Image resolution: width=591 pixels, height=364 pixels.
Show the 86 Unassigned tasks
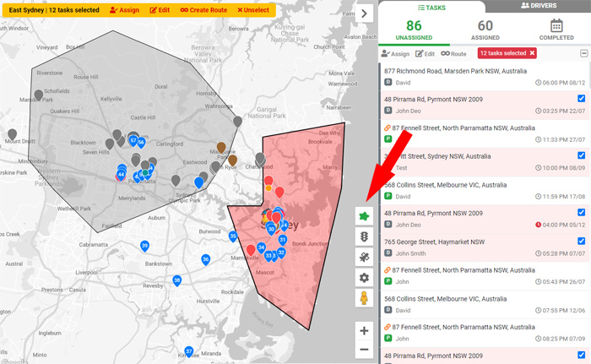(x=414, y=30)
